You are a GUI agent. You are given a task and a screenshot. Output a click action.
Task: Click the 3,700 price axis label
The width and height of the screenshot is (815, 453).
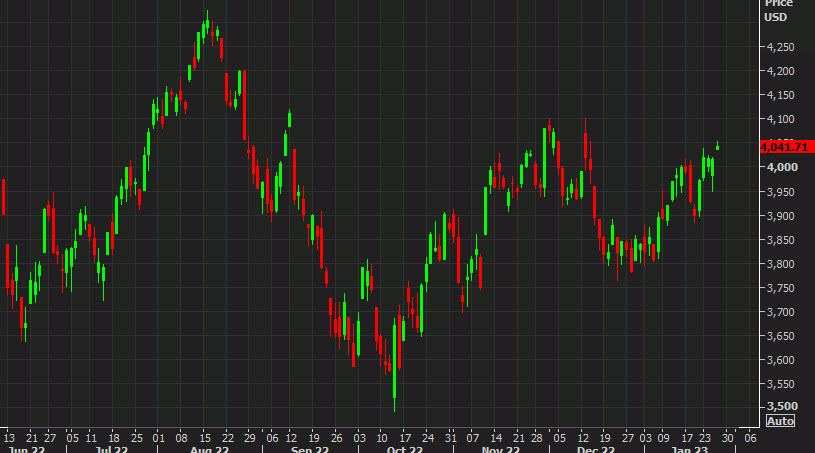(x=781, y=312)
